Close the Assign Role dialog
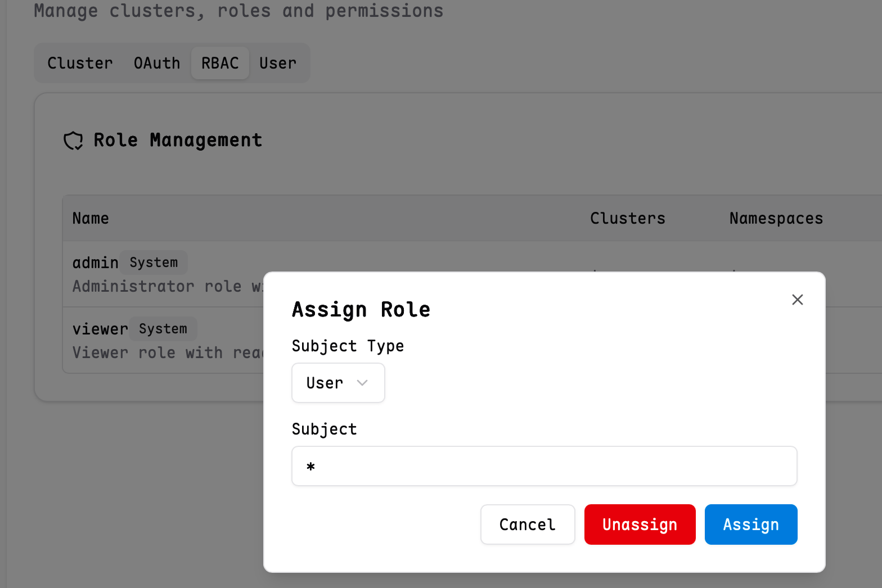Viewport: 882px width, 588px height. 797,300
